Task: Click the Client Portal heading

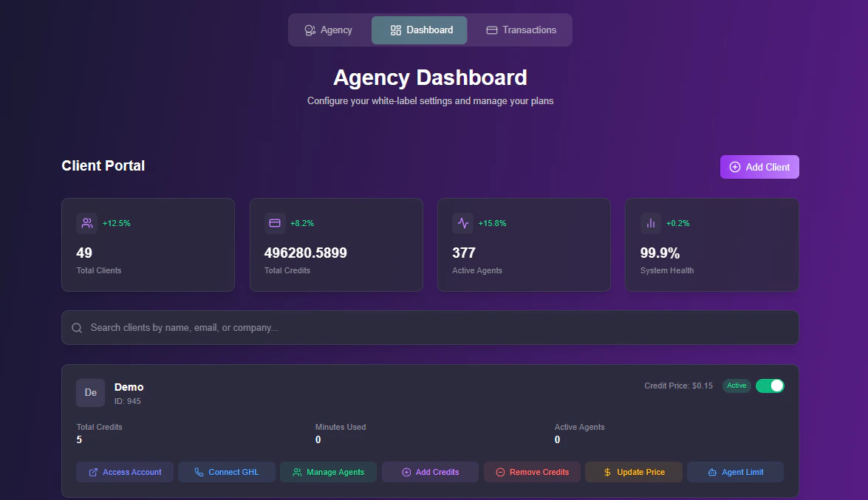Action: pos(103,165)
